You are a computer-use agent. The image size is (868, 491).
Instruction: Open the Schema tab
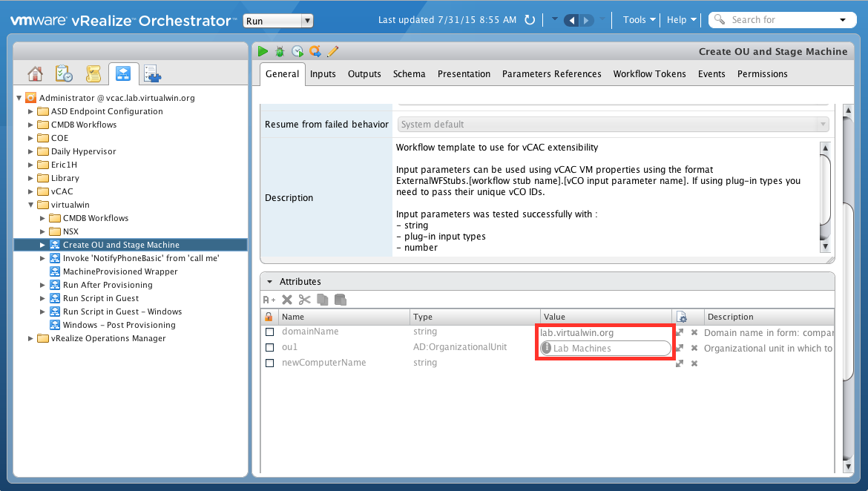pos(409,74)
